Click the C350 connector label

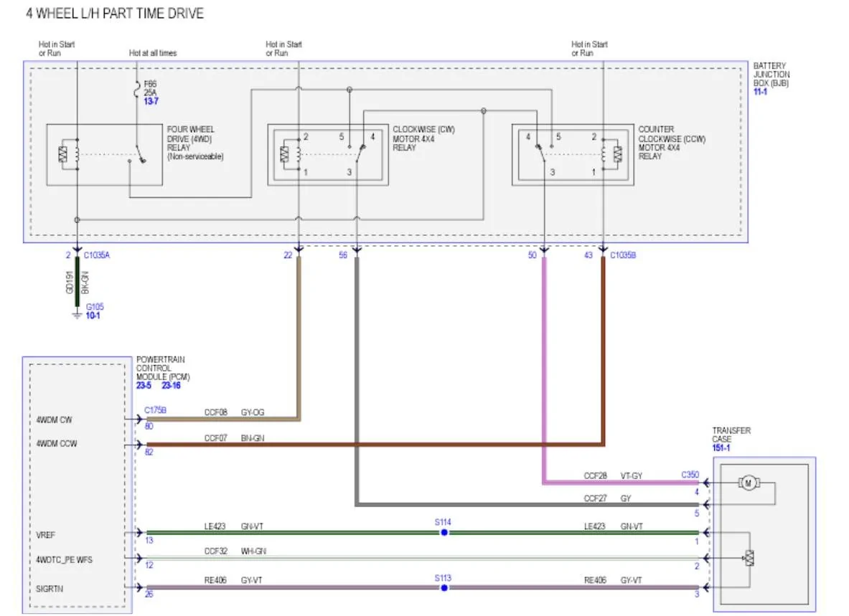coord(690,474)
